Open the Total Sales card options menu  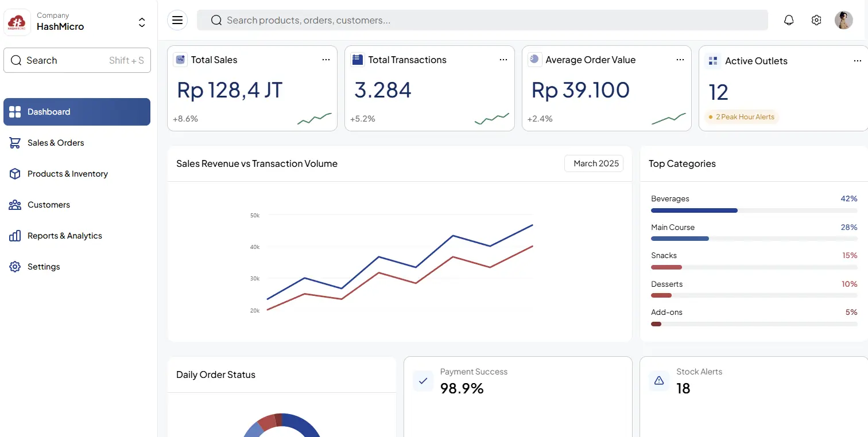click(326, 60)
